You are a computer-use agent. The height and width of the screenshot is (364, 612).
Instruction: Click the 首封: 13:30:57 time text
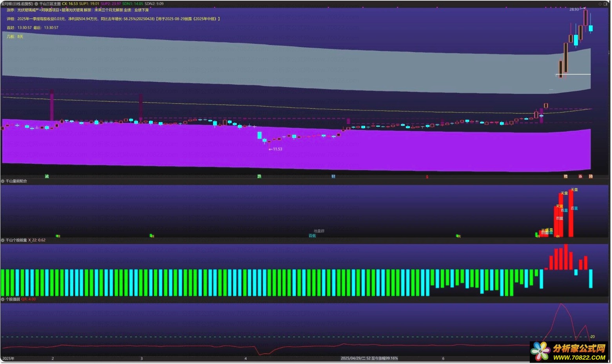pyautogui.click(x=19, y=28)
